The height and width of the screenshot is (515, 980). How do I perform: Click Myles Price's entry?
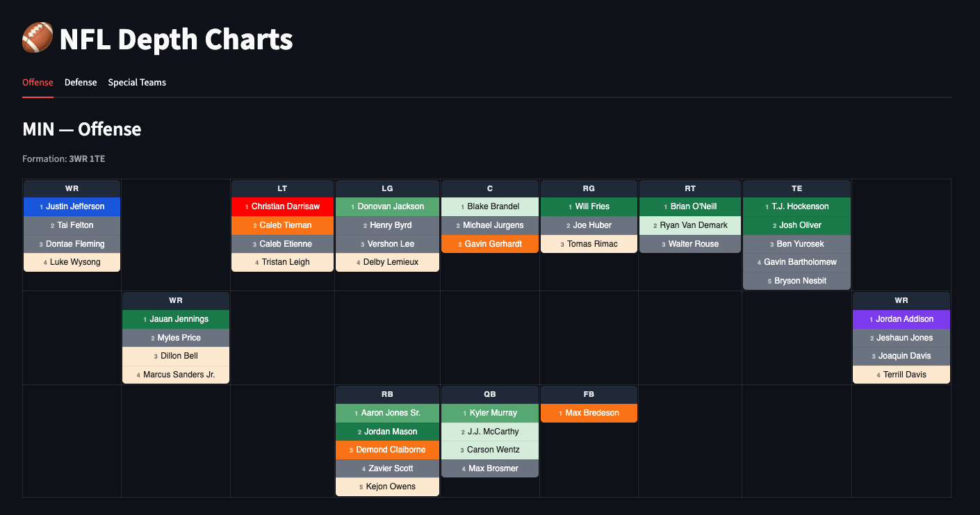pos(176,338)
